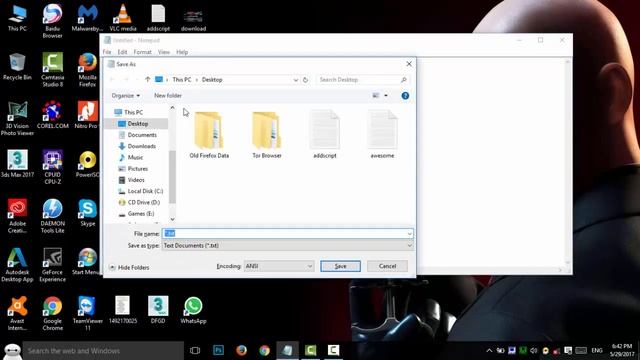Open GeForce Experience desktop shortcut
640x360 pixels.
tap(52, 264)
